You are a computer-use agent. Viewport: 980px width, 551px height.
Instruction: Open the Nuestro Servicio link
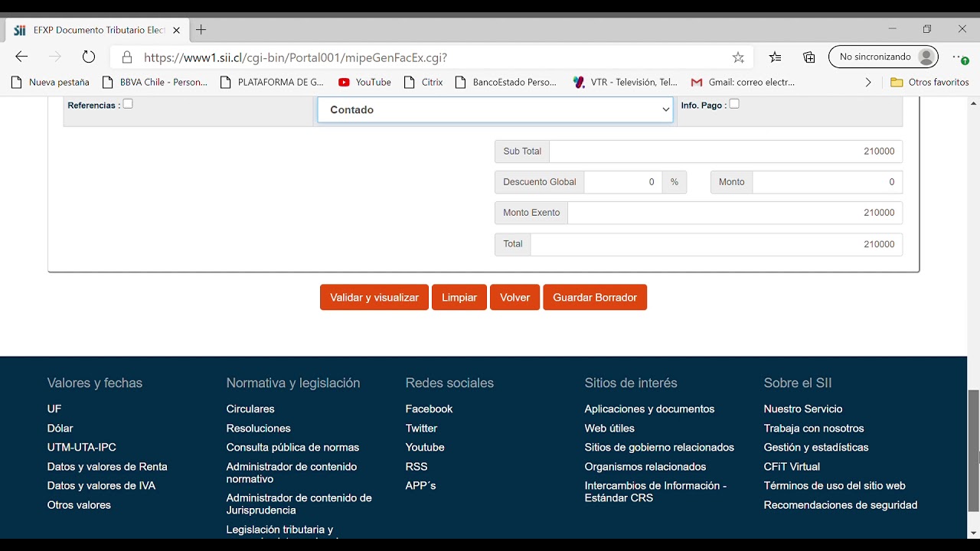803,409
